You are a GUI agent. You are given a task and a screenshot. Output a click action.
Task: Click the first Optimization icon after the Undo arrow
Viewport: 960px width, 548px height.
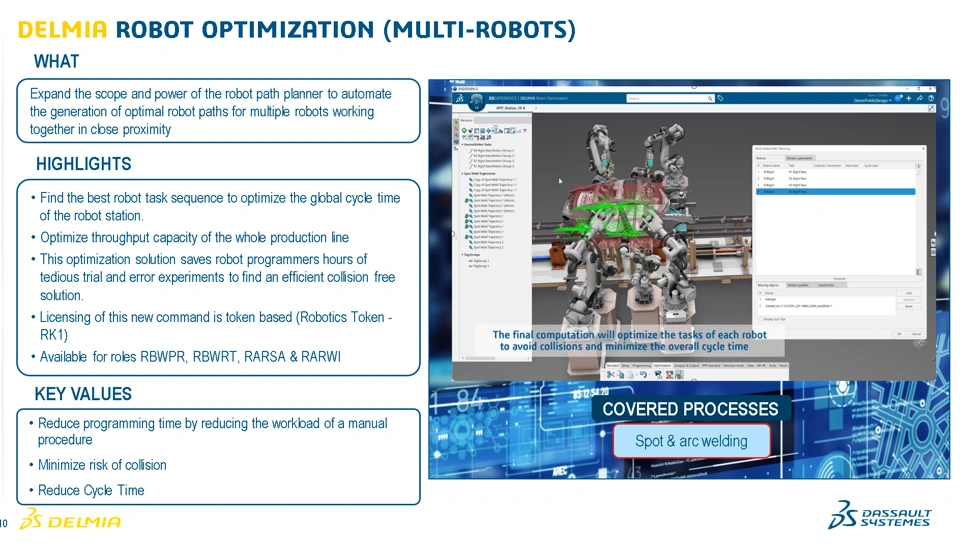coord(658,374)
